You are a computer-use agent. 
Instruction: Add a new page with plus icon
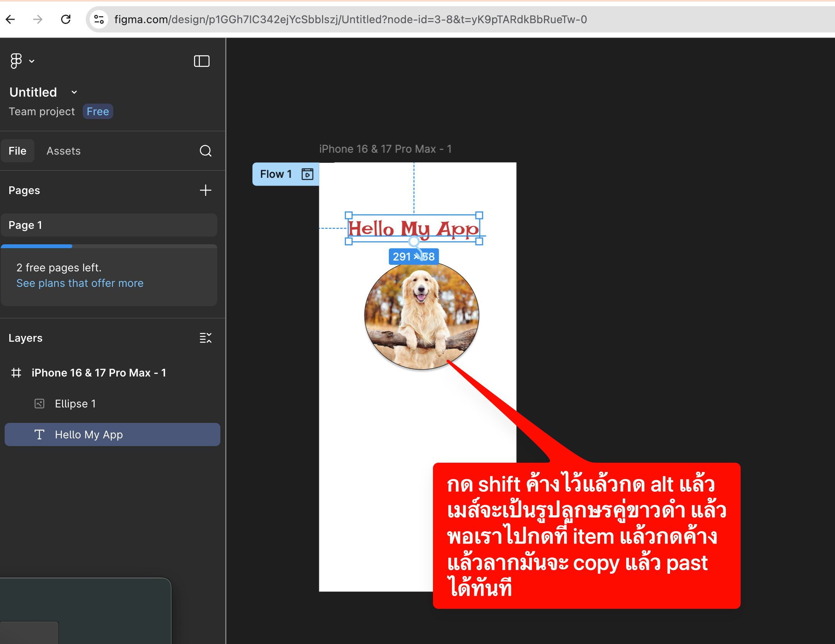coord(205,190)
